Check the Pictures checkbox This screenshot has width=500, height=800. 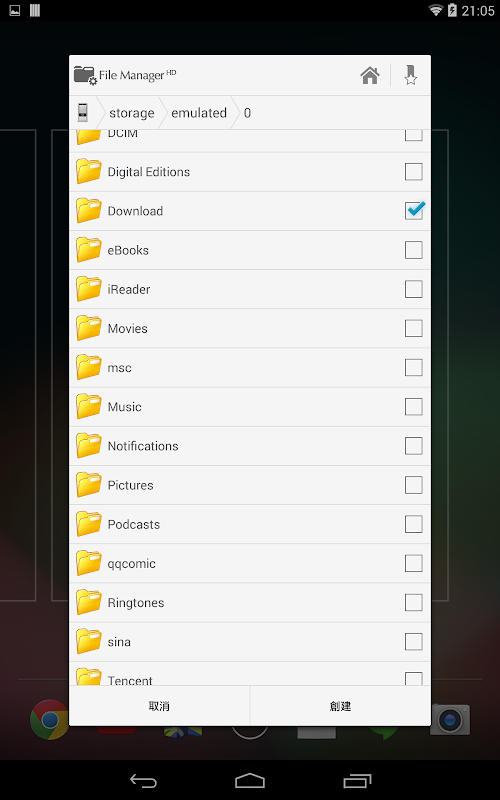414,485
